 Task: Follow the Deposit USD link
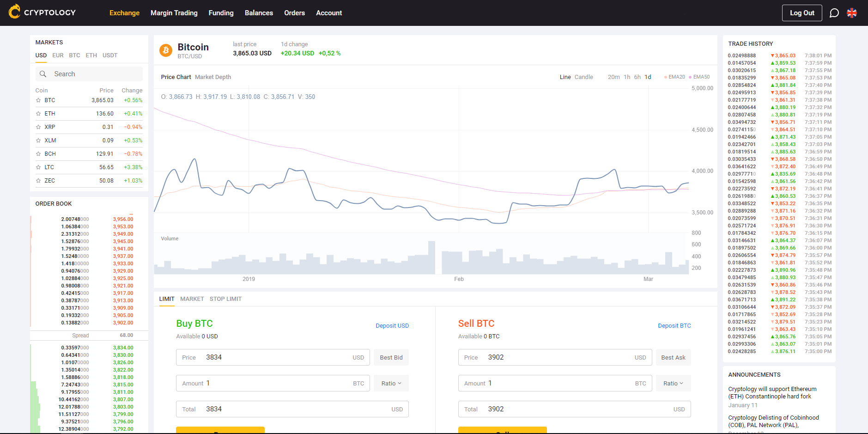tap(392, 326)
